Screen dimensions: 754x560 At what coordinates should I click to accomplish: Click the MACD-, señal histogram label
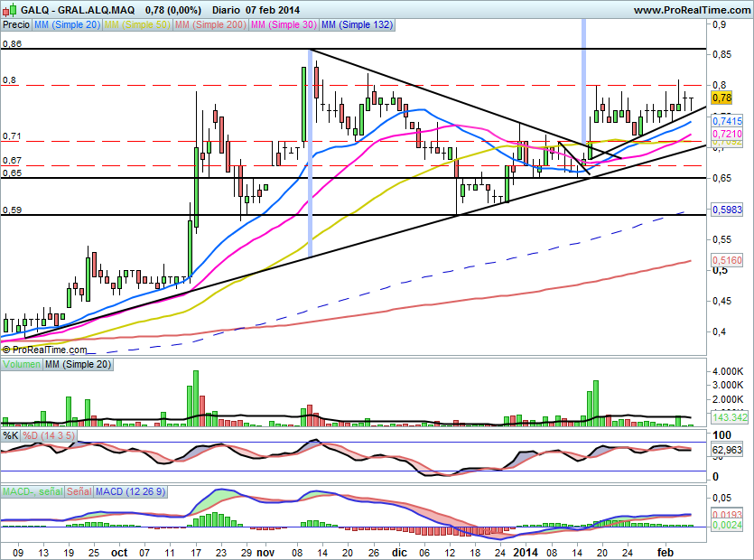[33, 491]
